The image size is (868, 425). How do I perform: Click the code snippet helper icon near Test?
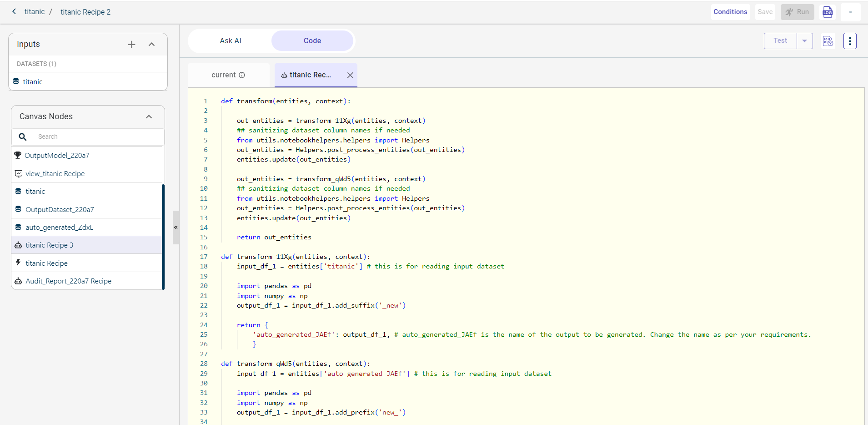click(828, 41)
